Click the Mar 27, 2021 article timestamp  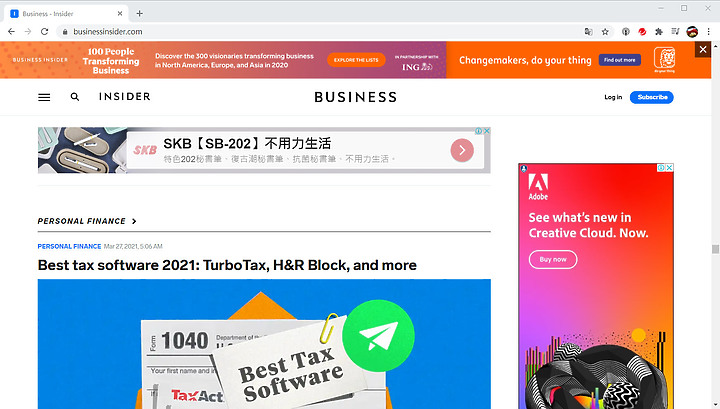(133, 247)
